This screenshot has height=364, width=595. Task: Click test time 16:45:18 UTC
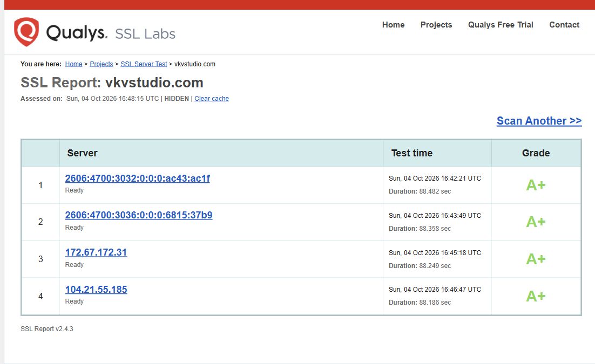(435, 252)
